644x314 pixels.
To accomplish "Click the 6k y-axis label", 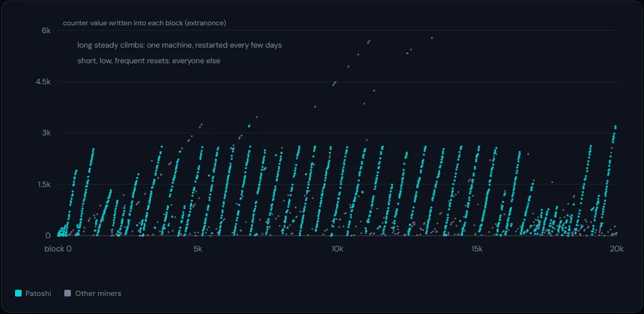I will point(45,30).
